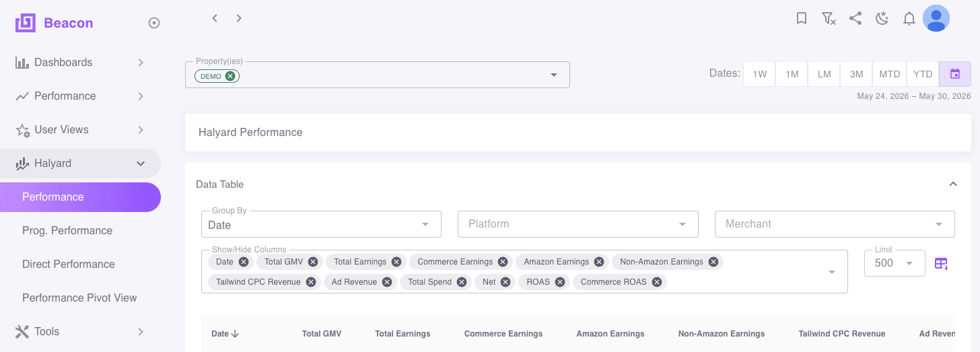Open the custom date calendar picker
Image resolution: width=980 pixels, height=352 pixels.
click(x=955, y=74)
